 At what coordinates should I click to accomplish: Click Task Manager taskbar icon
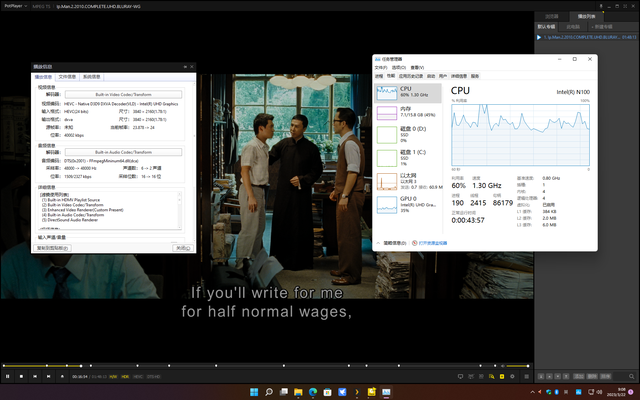point(386,392)
